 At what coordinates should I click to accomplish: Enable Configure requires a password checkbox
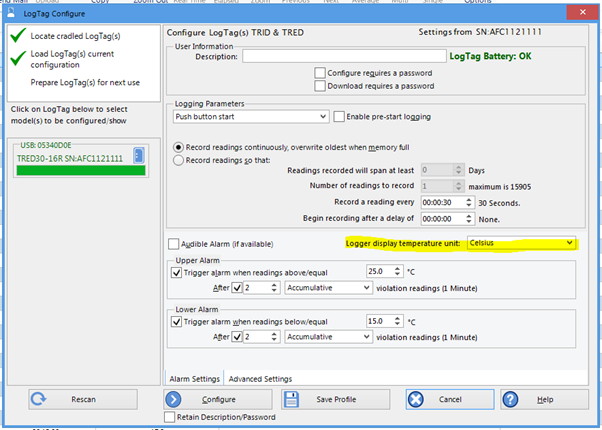coord(320,73)
